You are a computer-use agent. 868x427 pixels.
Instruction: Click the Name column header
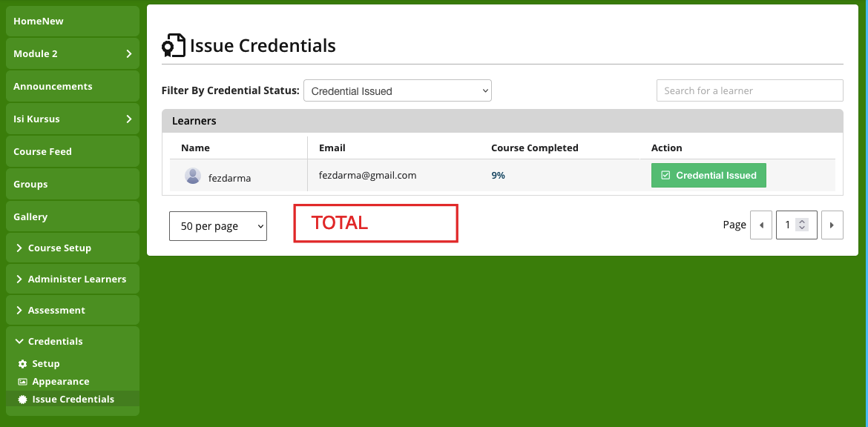click(195, 148)
